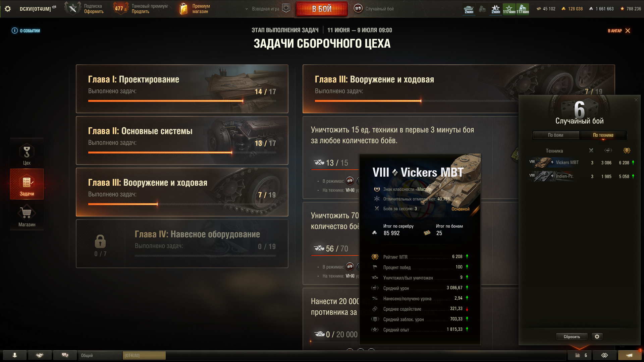Open chat channels icon in bottom bar

65,355
